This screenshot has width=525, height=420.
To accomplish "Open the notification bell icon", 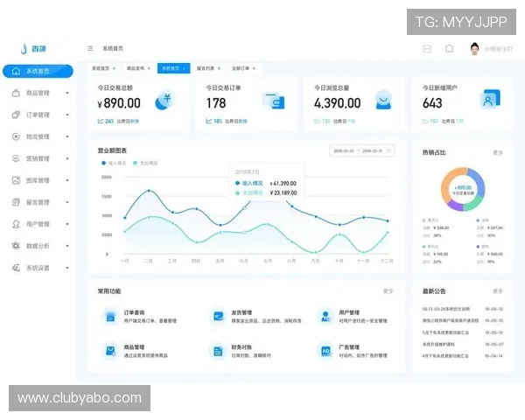I will click(x=449, y=48).
